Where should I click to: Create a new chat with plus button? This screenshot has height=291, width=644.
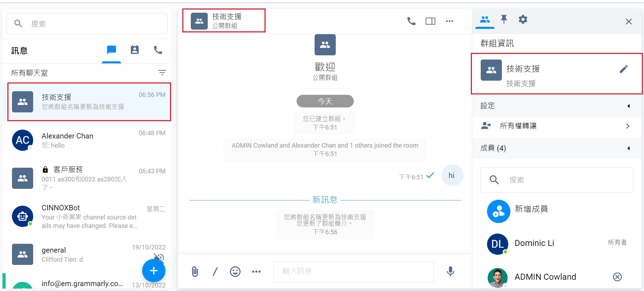click(x=153, y=271)
